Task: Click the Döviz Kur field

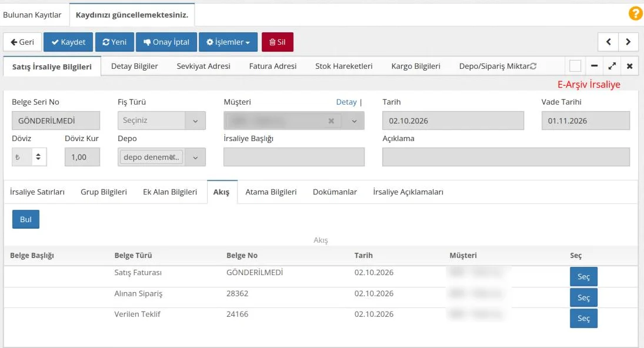Action: (82, 157)
